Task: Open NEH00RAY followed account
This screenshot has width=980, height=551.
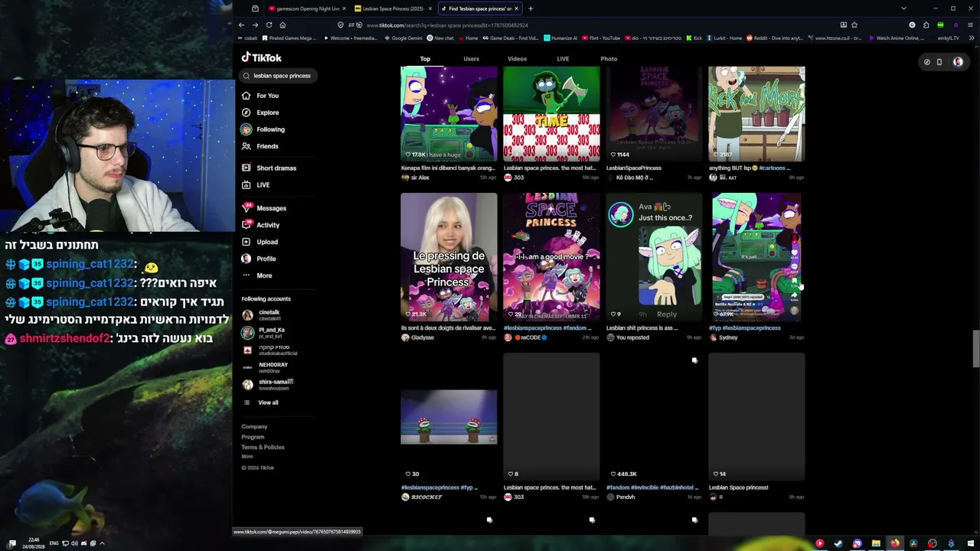Action: (266, 367)
